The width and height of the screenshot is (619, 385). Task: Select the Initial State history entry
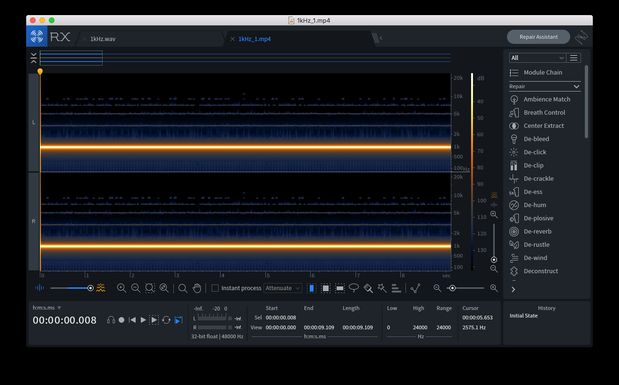tap(523, 316)
